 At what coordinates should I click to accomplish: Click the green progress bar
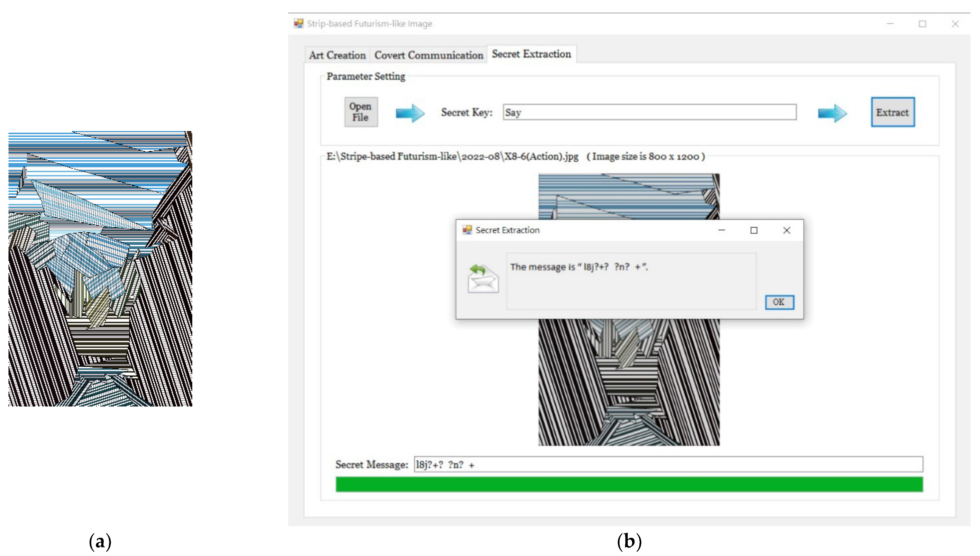pos(629,484)
